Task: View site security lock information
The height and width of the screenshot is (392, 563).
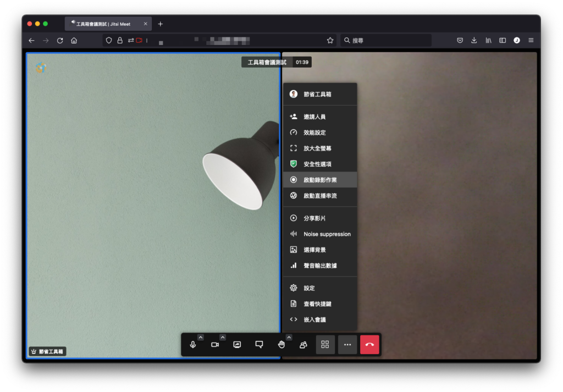Action: [120, 41]
